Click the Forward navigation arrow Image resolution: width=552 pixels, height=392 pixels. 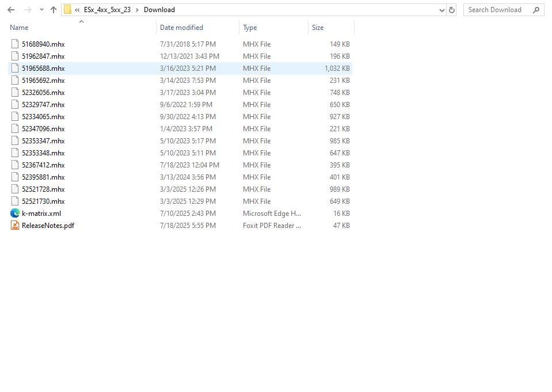click(28, 10)
